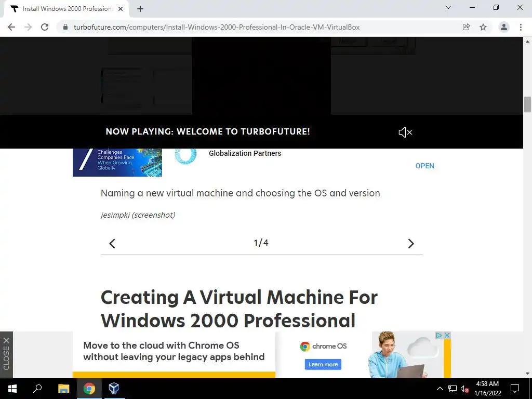Bookmark this page with the star icon

click(483, 27)
